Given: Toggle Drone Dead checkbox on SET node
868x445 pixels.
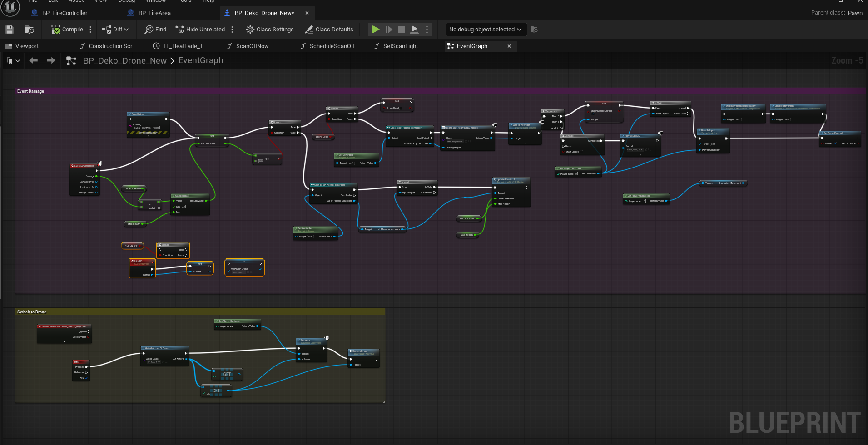Looking at the screenshot, I should coord(402,108).
